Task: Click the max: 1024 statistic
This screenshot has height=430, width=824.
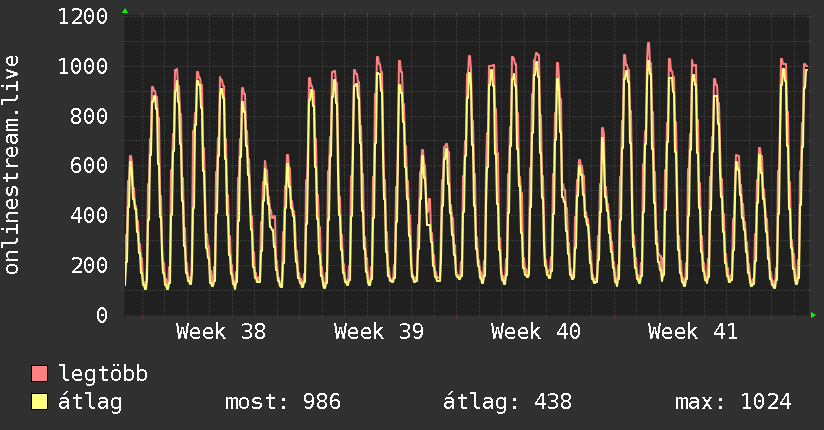Action: click(x=733, y=402)
